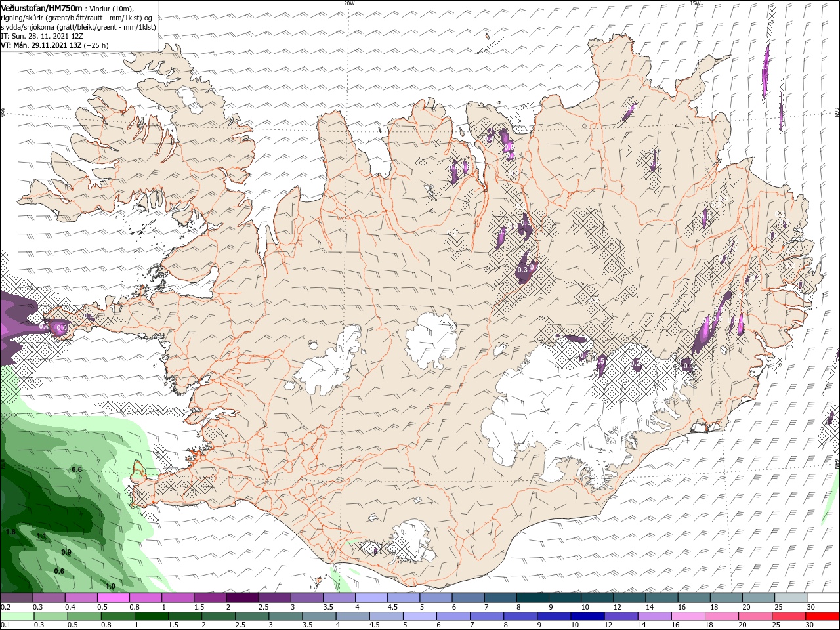
Task: Pick the rose 20 rain legend swatch
Action: 756,616
